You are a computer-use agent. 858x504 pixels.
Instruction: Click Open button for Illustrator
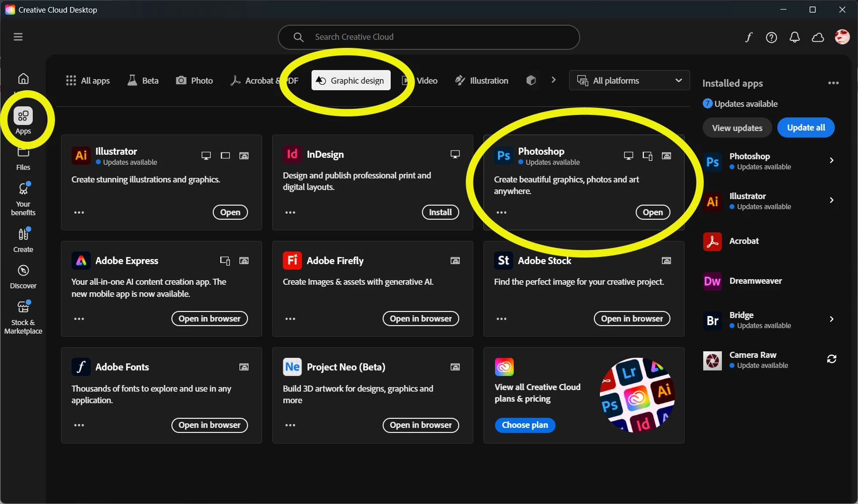(x=230, y=212)
